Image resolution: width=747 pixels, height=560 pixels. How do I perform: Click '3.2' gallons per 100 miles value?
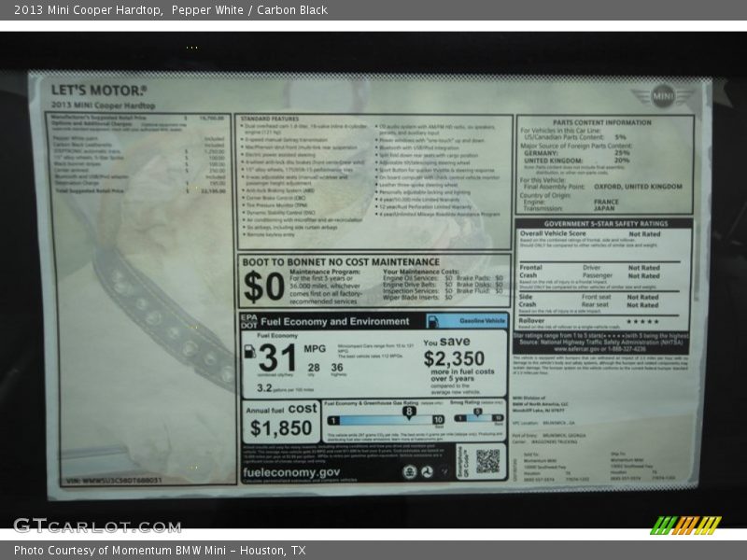click(x=264, y=388)
